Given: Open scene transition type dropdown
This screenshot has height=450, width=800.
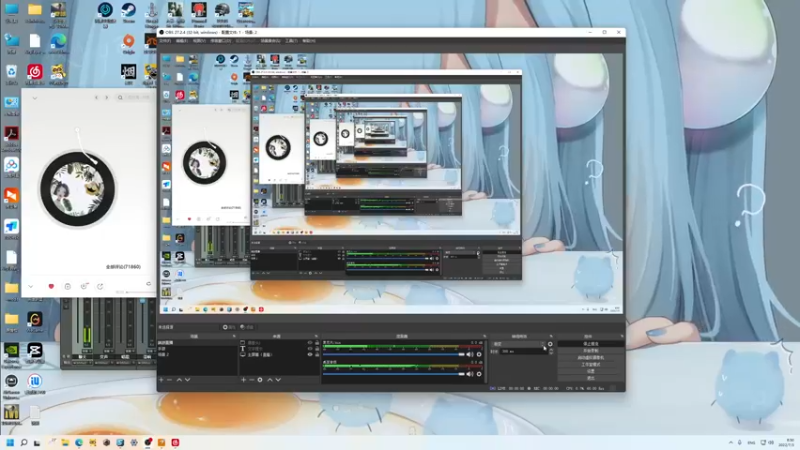Looking at the screenshot, I should 518,344.
